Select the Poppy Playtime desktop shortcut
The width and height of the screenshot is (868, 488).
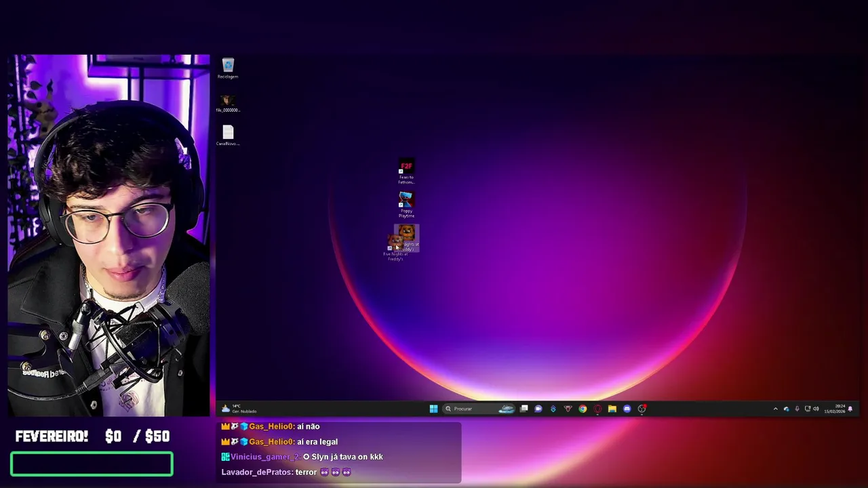406,205
